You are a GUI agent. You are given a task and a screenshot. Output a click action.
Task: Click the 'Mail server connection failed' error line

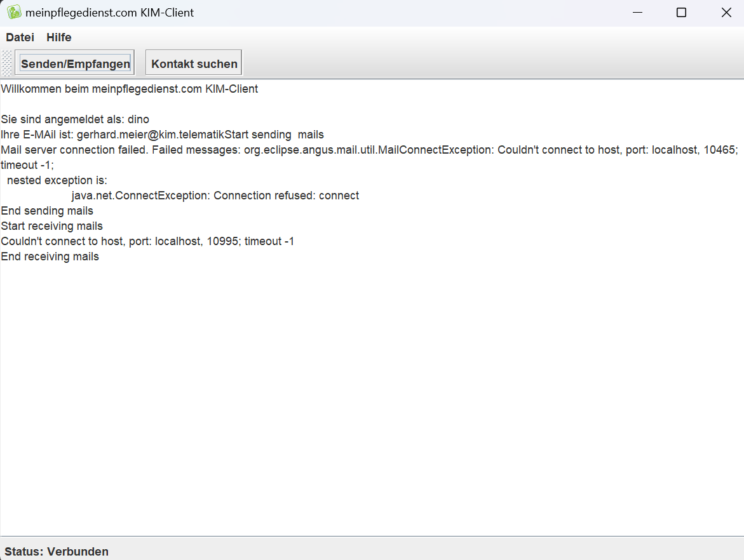(369, 150)
